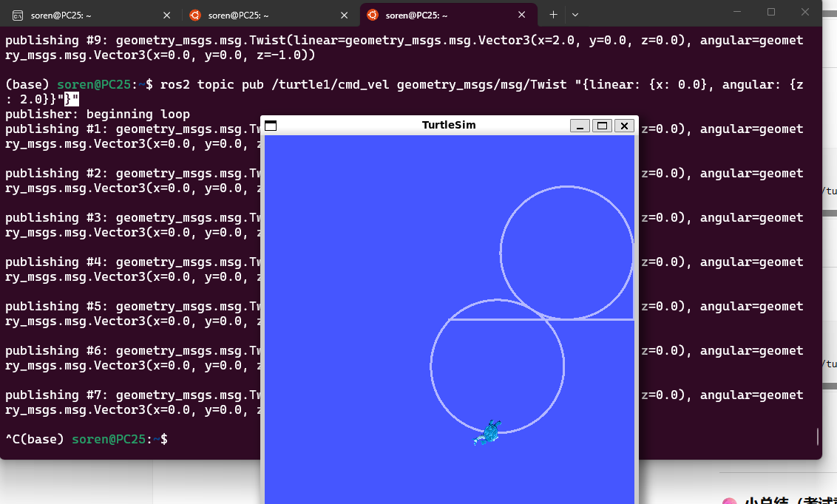Click the final ^C(base) soren@PC25 prompt
The height and width of the screenshot is (504, 837).
pyautogui.click(x=87, y=439)
